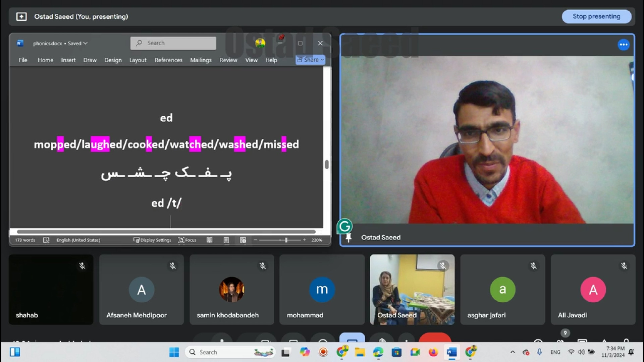
Task: Unpin Ostad Saeed's pinned video tile
Action: [x=348, y=238]
